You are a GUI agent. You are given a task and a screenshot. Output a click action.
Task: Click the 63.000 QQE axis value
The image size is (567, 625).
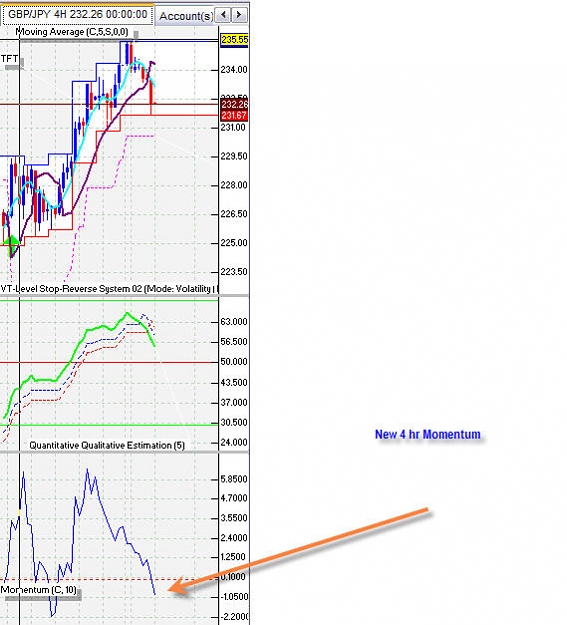pos(234,322)
